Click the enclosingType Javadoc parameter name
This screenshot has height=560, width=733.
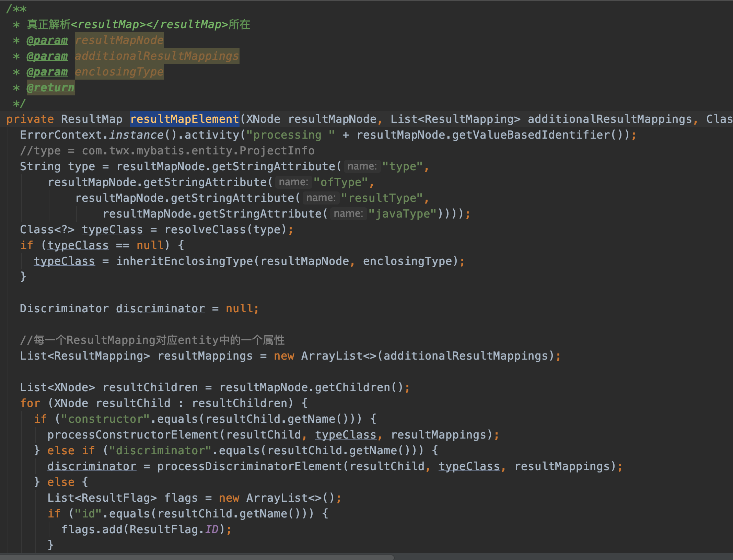pyautogui.click(x=119, y=72)
